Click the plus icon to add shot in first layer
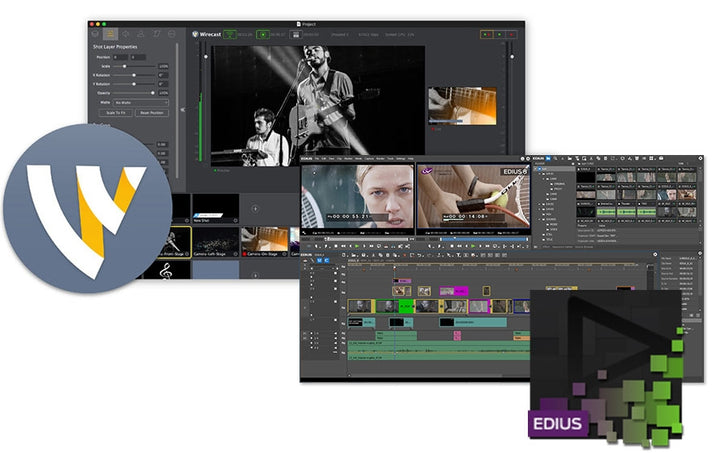 (254, 208)
